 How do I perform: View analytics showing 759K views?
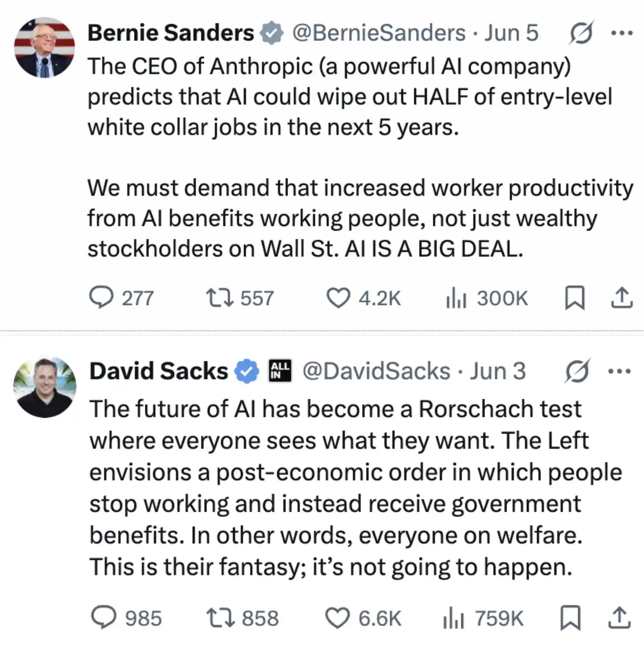[483, 617]
